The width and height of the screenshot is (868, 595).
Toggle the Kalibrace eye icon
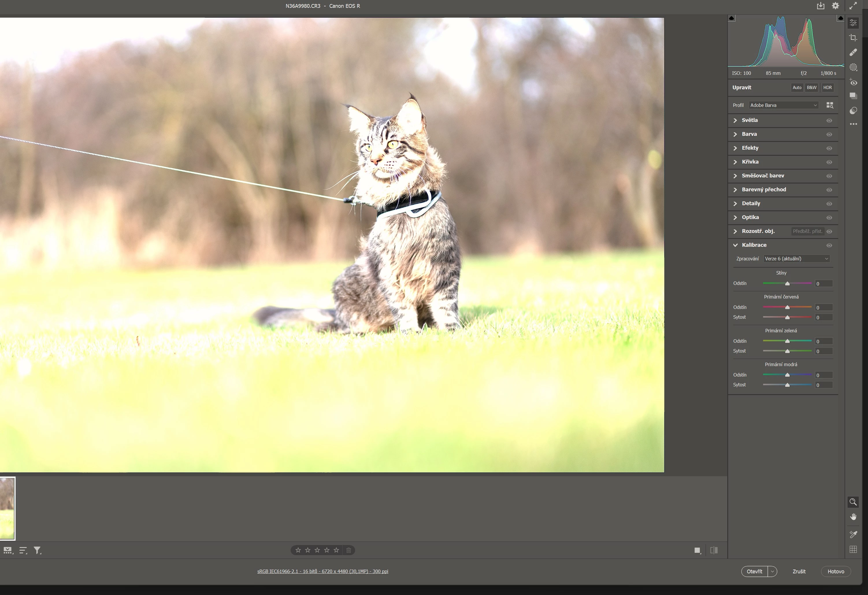[829, 245]
